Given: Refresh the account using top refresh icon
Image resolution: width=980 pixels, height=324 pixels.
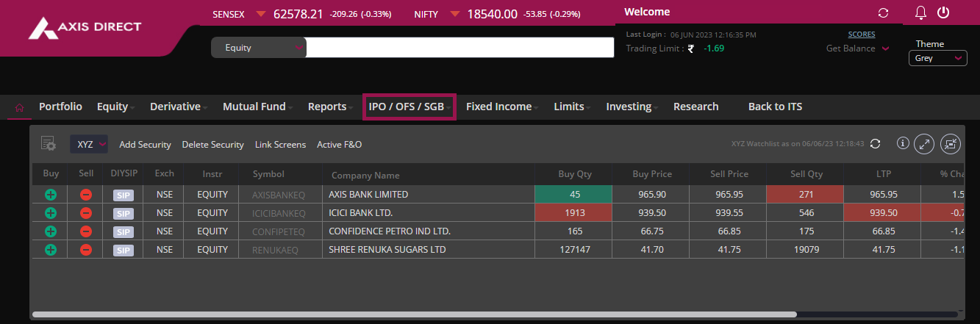Looking at the screenshot, I should (x=883, y=13).
